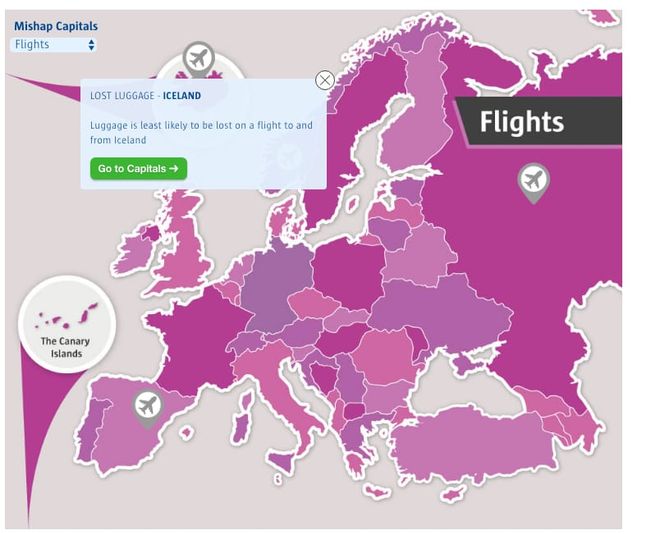Open the Flights dropdown under Mishap Capitals
The height and width of the screenshot is (534, 651).
(x=54, y=45)
